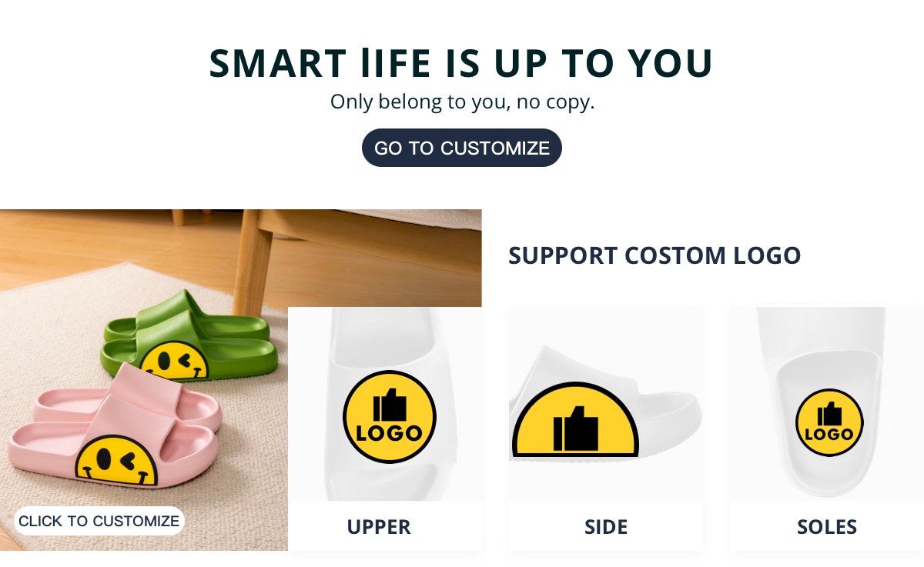Screen dimensions: 924x567
Task: Click the winking smiley on pink slipper
Action: tap(117, 463)
